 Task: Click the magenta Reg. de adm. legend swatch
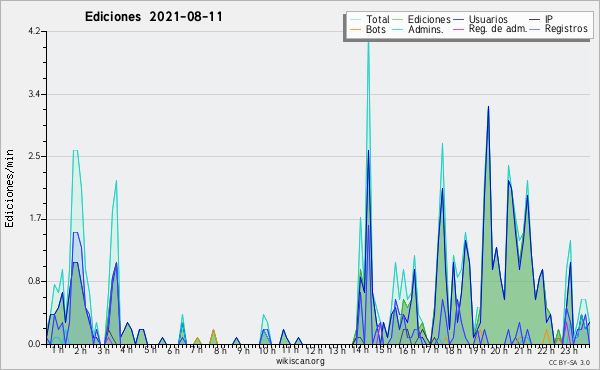(x=458, y=29)
